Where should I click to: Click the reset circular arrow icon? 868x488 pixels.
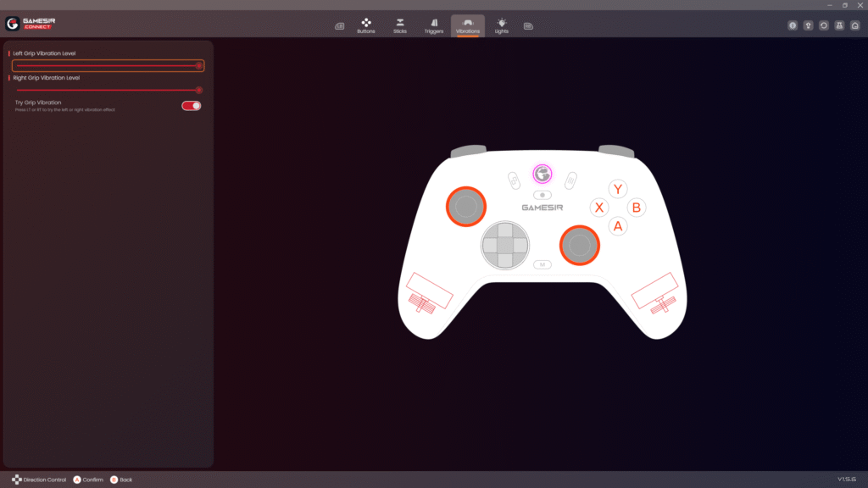click(824, 25)
